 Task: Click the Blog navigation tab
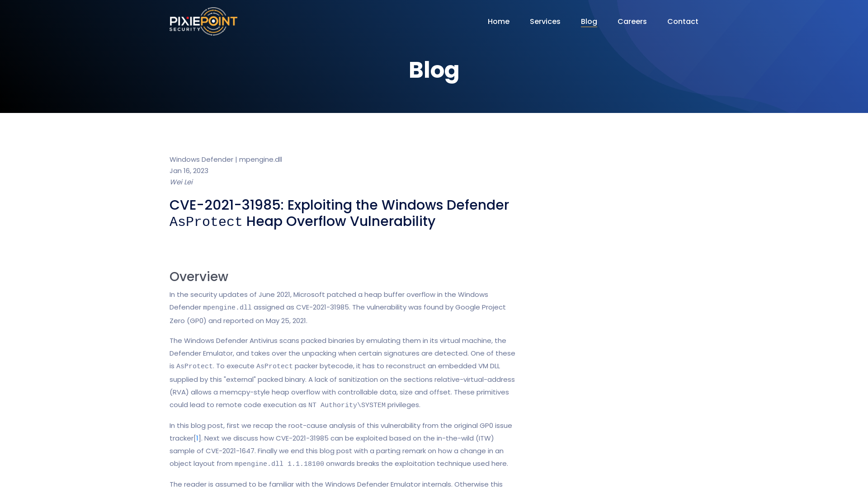coord(589,21)
